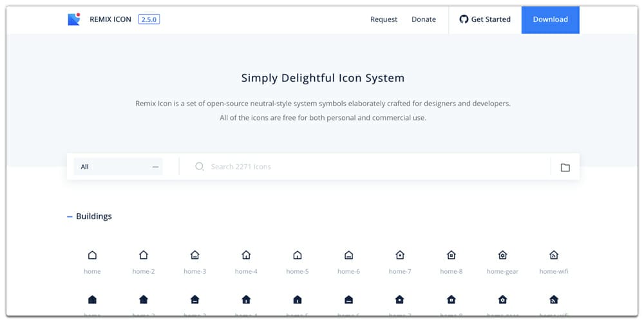Open the Get Started GitHub link

(485, 19)
